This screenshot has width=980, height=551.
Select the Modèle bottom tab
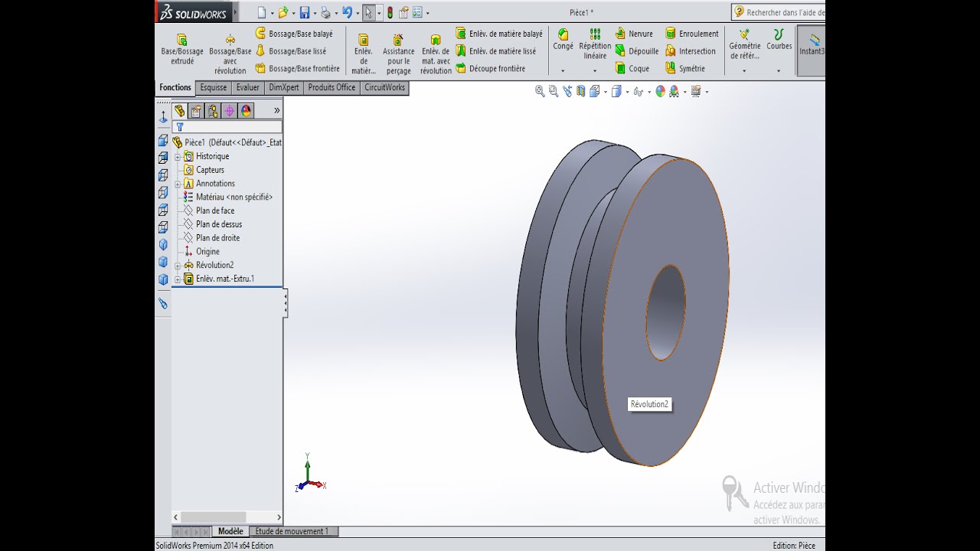(230, 531)
